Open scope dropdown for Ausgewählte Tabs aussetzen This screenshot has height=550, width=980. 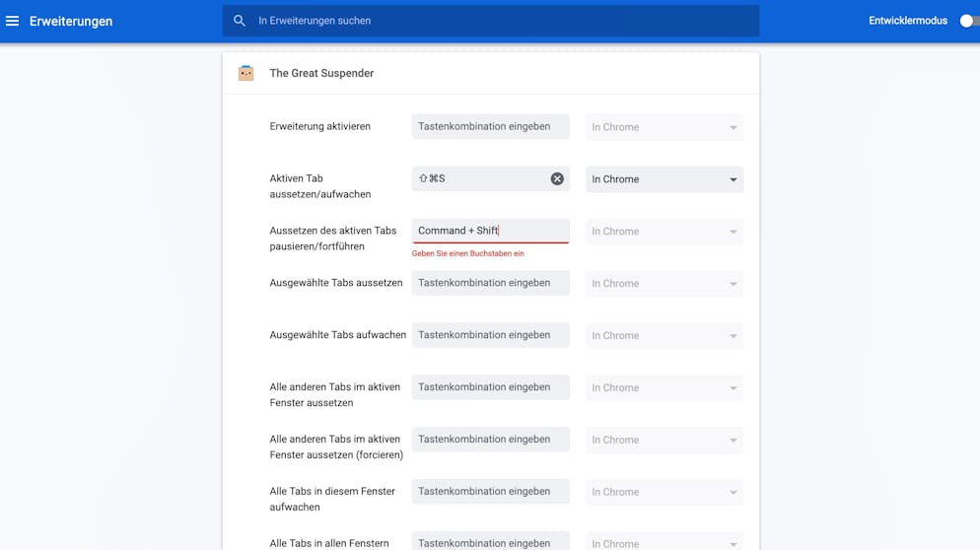pos(665,283)
